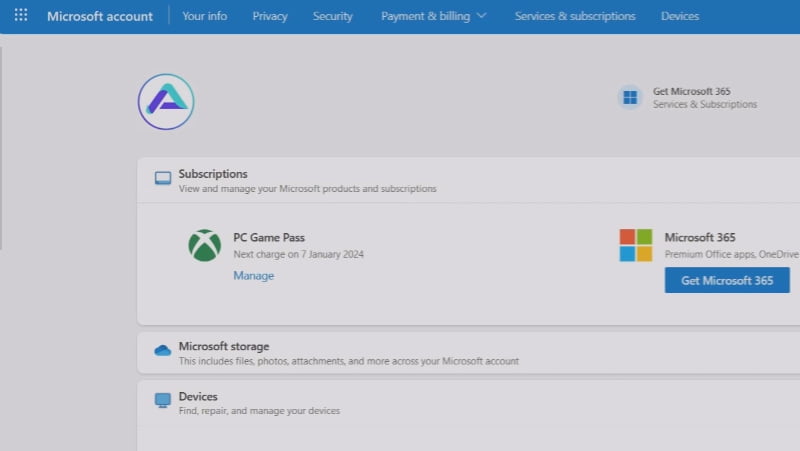Click 'This includes files, photos, attachments' text
Viewport: 800px width, 451px height.
coord(348,361)
